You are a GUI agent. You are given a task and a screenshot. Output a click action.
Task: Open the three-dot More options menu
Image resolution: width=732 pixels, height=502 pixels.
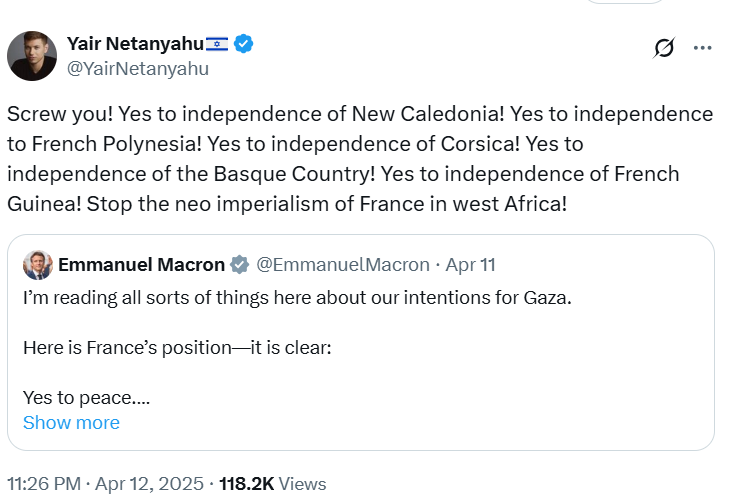point(703,48)
